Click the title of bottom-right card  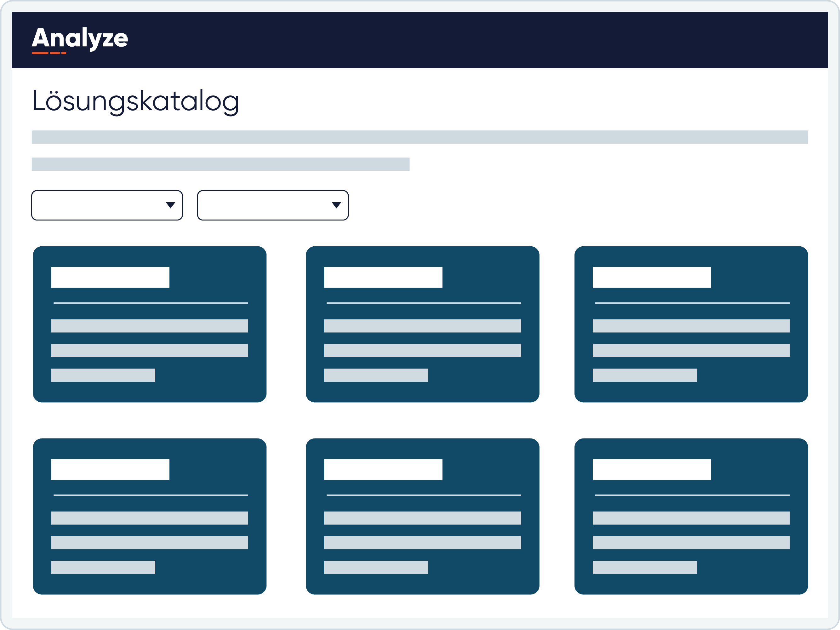coord(652,469)
